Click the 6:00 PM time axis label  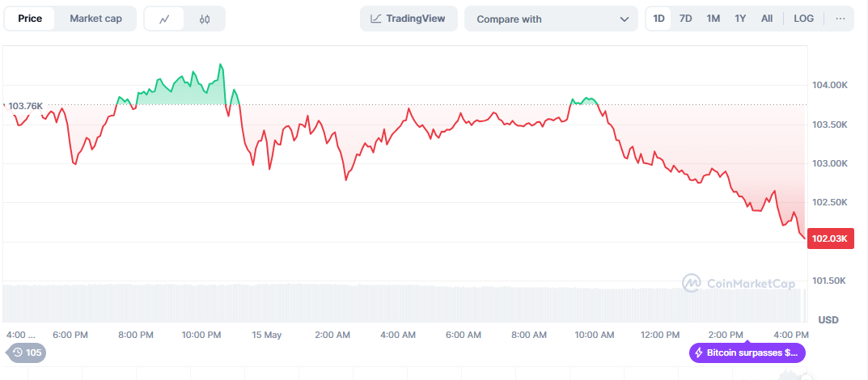point(70,335)
